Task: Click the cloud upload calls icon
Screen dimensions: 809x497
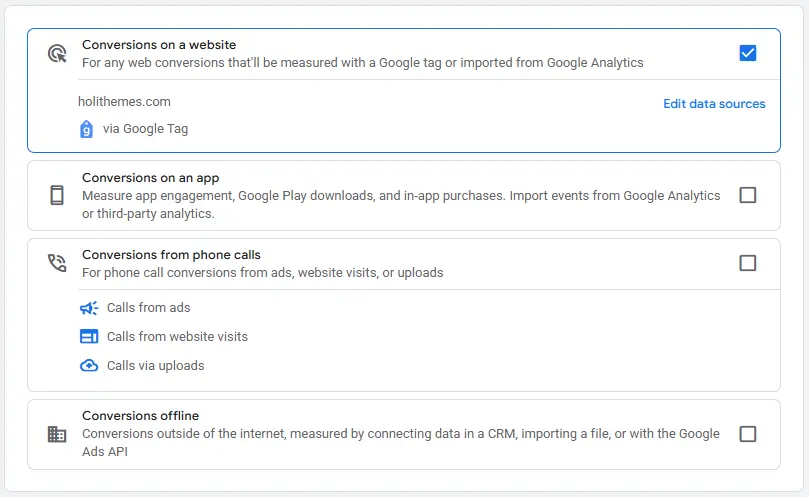Action: pyautogui.click(x=89, y=366)
